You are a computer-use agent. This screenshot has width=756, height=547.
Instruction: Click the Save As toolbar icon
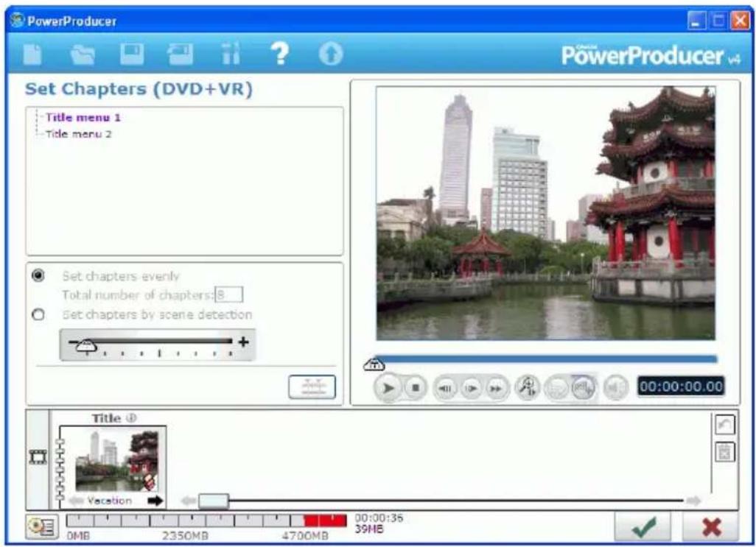pyautogui.click(x=181, y=54)
